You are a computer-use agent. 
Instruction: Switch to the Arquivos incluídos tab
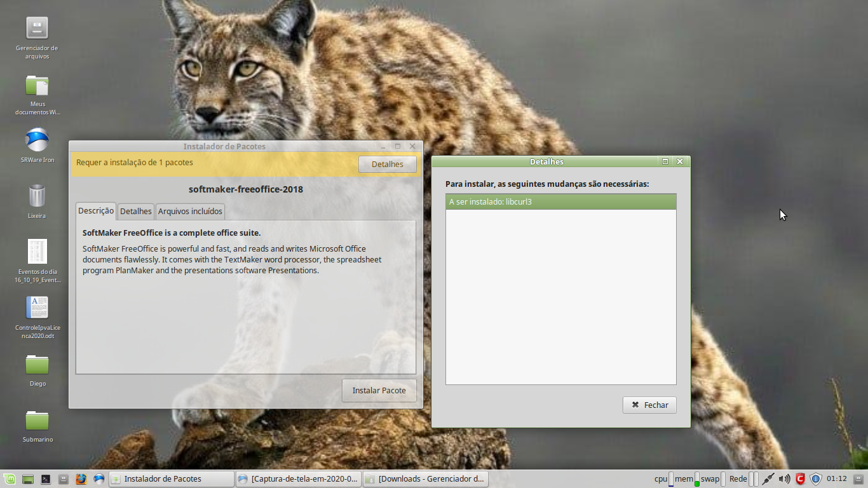coord(190,211)
